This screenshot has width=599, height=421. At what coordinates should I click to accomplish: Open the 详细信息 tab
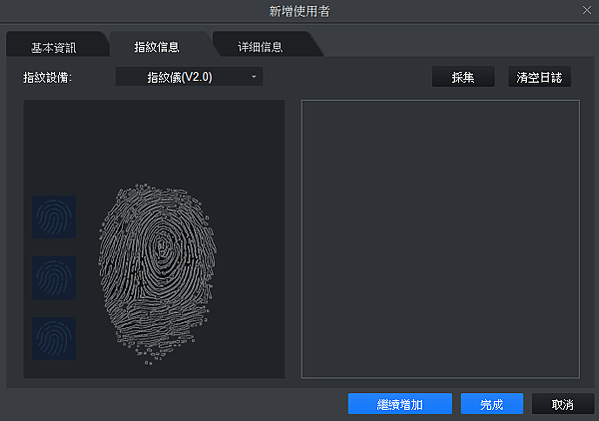click(261, 47)
